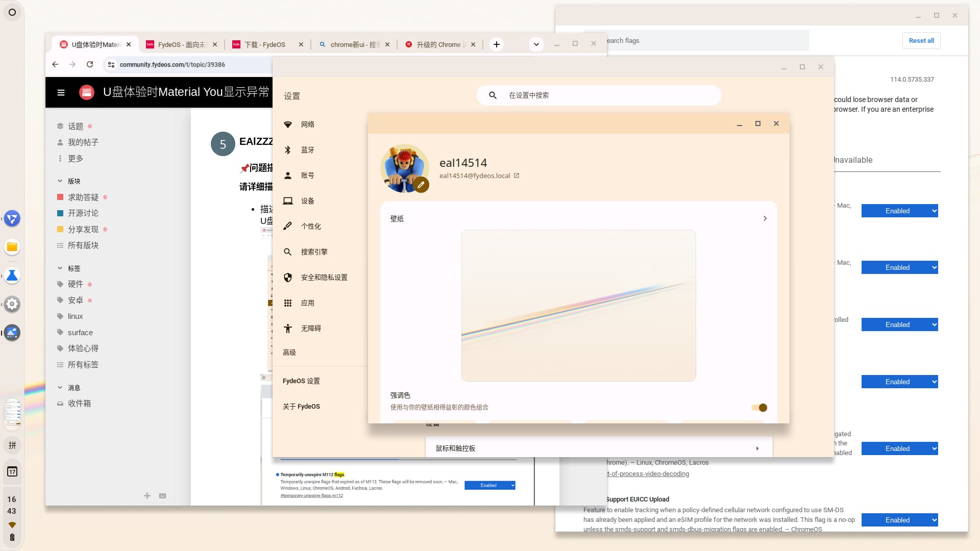Click the 在设置中搜索 search field
This screenshot has height=551, width=980.
pos(599,95)
